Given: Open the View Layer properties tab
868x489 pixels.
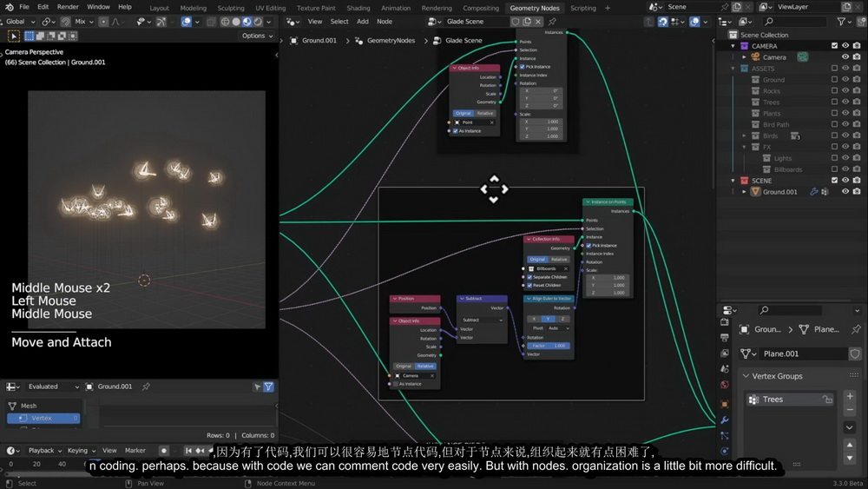Looking at the screenshot, I should coord(725,353).
